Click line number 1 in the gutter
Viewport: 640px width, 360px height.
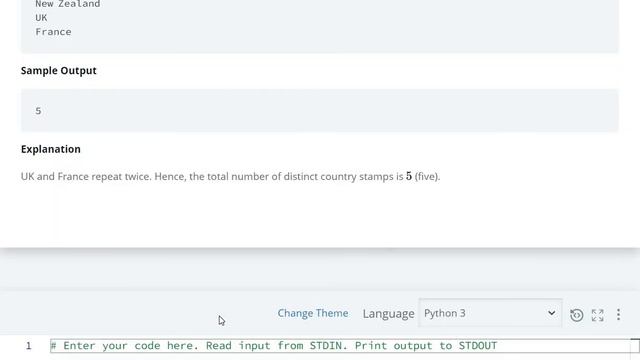(29, 346)
